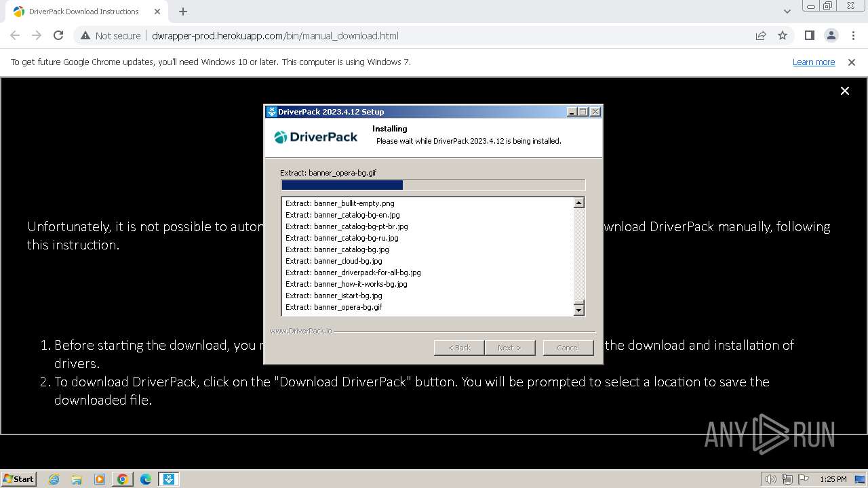The height and width of the screenshot is (488, 868).
Task: Click the installer title bar icon
Action: click(x=271, y=112)
